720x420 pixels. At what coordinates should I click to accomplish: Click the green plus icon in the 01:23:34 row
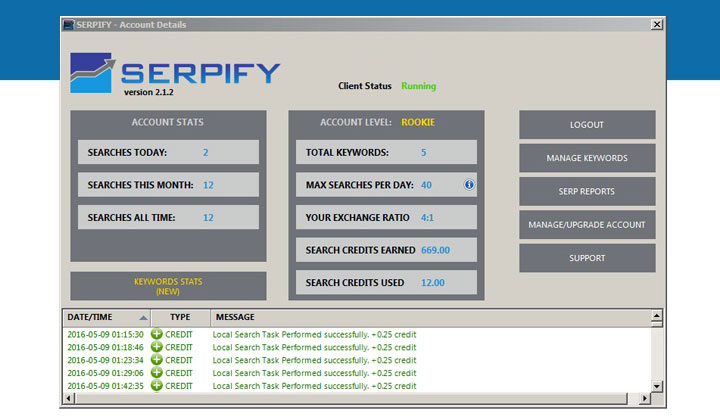pos(157,360)
